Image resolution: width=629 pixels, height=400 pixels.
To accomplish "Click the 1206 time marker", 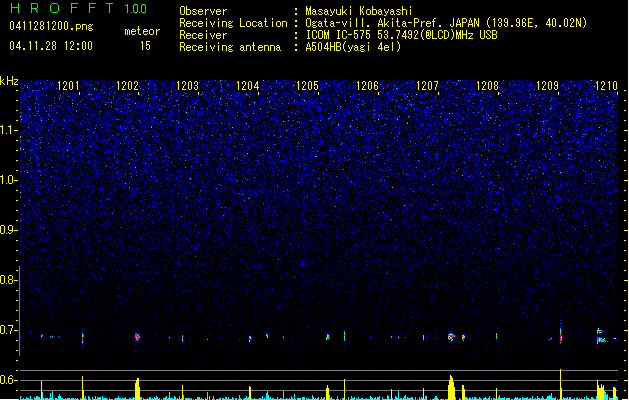I will pyautogui.click(x=367, y=86).
